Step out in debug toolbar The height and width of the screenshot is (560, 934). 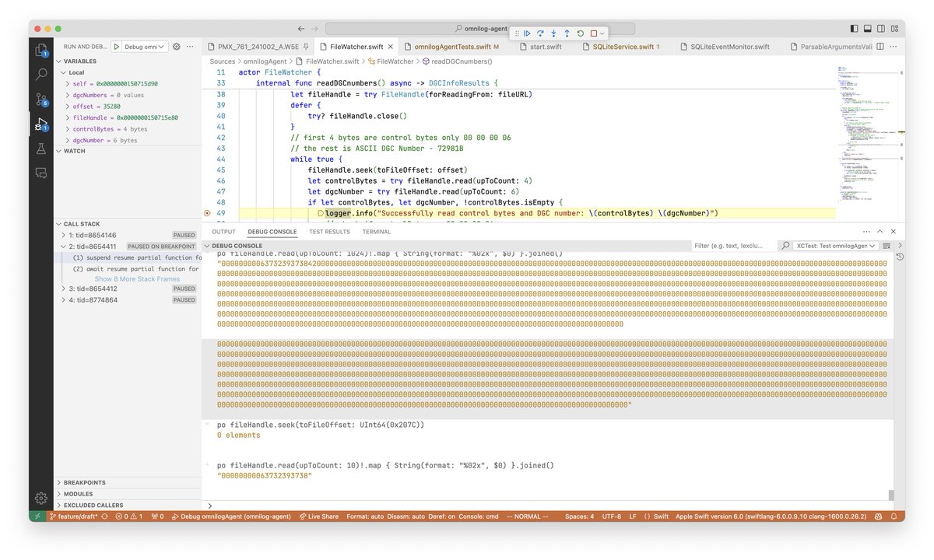point(567,33)
